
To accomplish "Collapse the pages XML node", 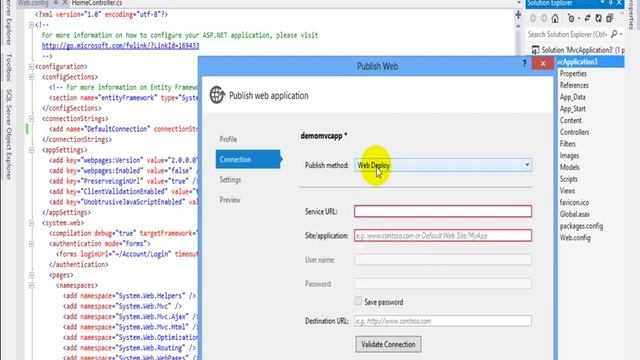I will click(31, 275).
